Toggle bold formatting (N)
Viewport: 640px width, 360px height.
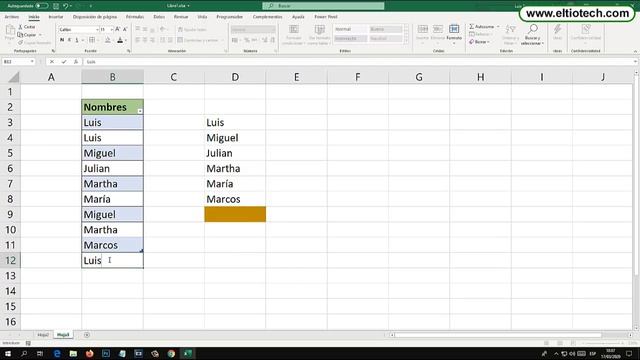[x=62, y=40]
